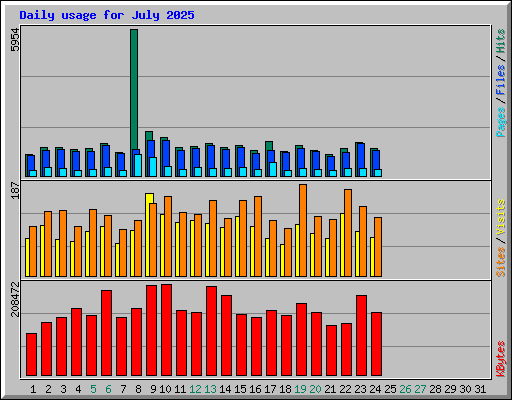Click the 208472 axis value label
Screen dimensions: 512x400
(15, 299)
